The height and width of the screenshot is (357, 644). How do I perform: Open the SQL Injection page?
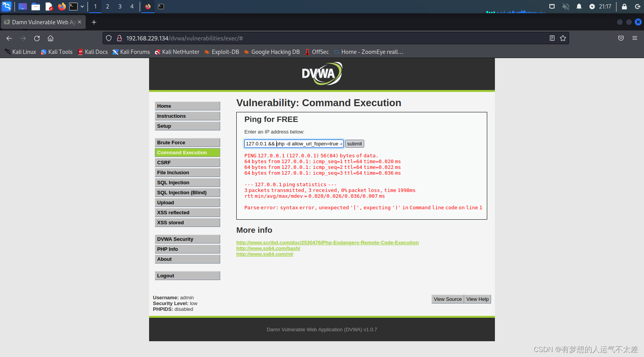[x=188, y=183]
